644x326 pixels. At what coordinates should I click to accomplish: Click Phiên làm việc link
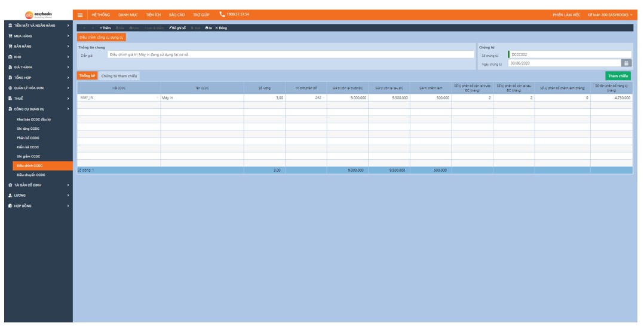coord(566,15)
